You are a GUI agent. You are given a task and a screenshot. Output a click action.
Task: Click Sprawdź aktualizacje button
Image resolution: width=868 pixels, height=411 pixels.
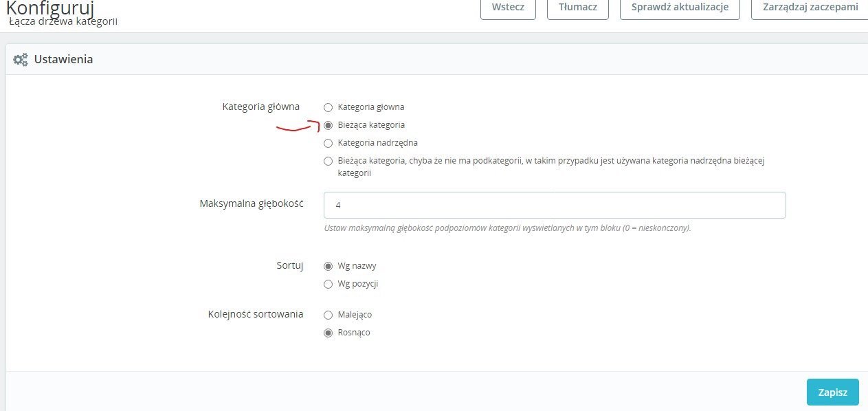pyautogui.click(x=680, y=8)
